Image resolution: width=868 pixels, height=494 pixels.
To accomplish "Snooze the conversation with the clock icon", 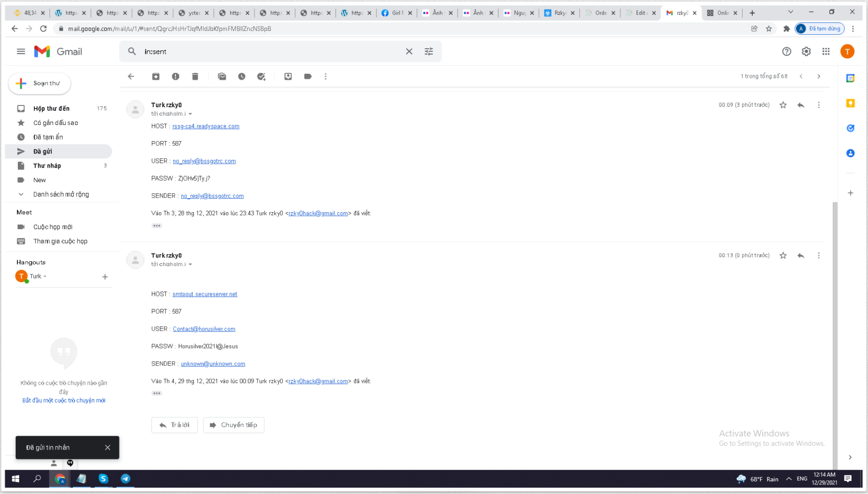I will pos(242,76).
